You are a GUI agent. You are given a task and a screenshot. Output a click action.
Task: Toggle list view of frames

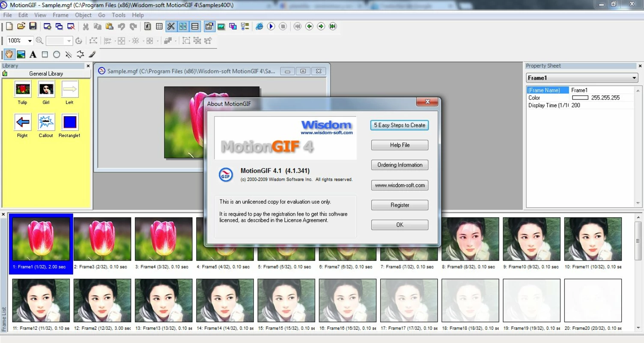coord(195,26)
